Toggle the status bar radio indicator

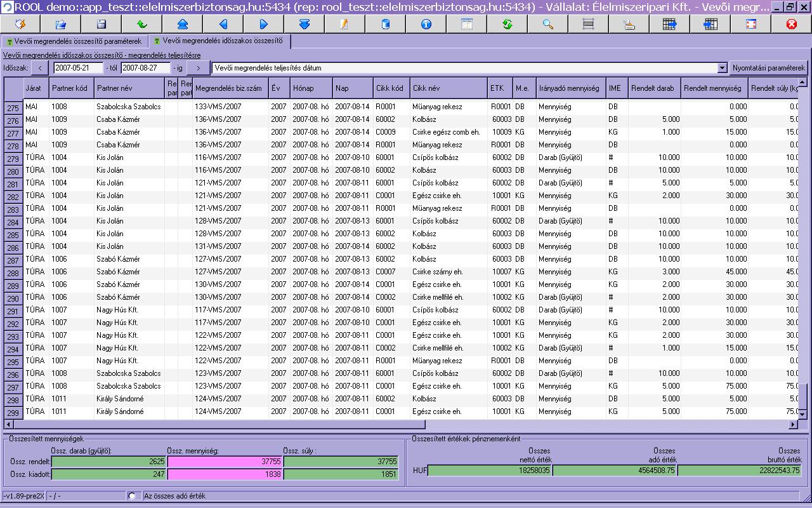(132, 496)
